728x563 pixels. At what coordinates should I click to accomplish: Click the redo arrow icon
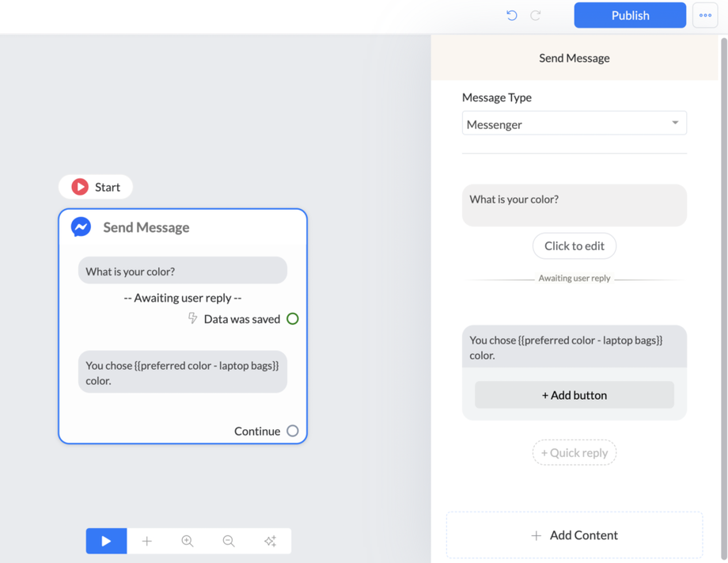(536, 15)
